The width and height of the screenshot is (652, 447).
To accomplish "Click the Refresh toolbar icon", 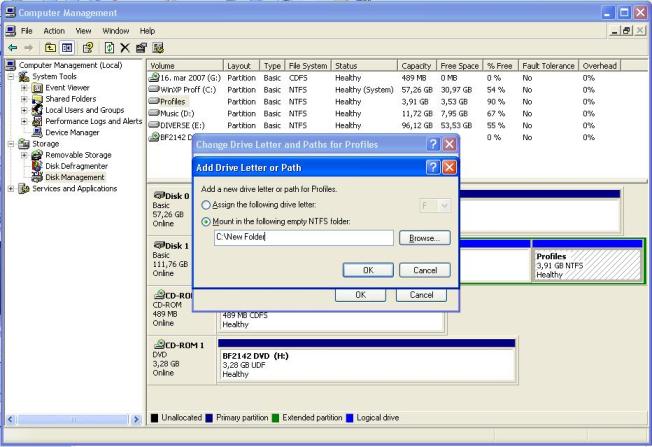I will [x=109, y=48].
